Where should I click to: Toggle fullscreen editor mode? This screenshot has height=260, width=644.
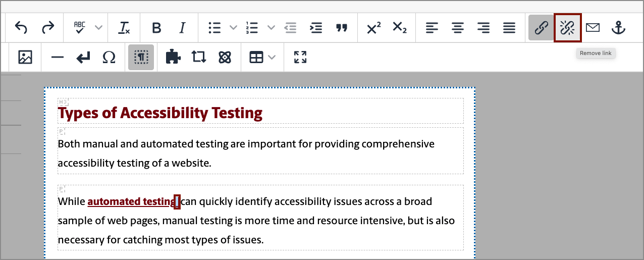[300, 57]
